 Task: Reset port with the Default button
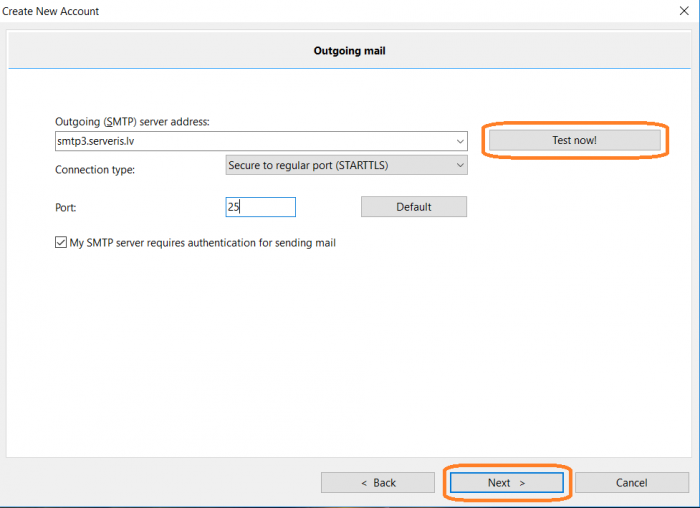(414, 207)
